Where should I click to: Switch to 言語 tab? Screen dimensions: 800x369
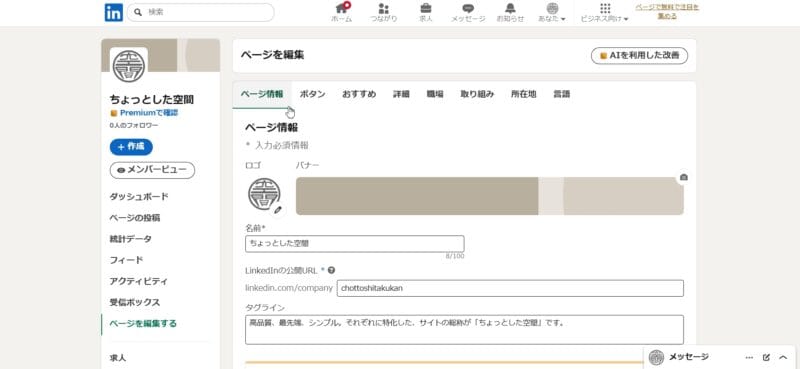(x=562, y=94)
